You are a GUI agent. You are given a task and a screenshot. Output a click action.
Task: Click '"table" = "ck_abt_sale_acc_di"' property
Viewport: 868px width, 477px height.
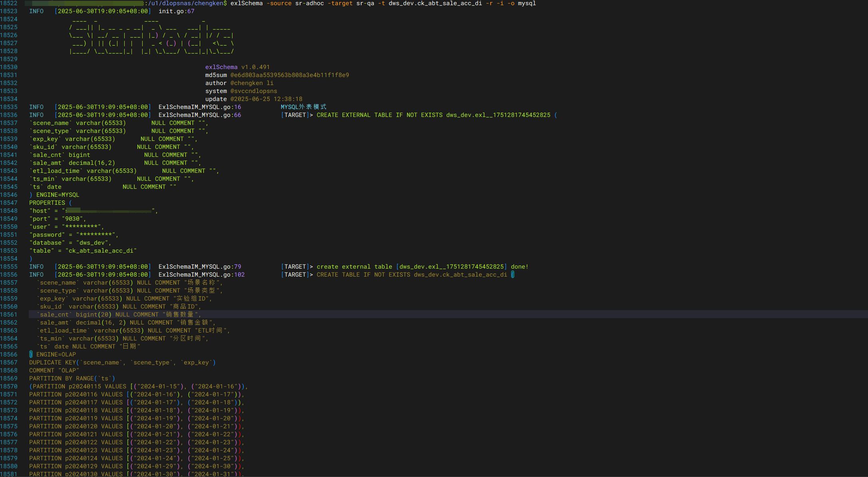tap(83, 251)
